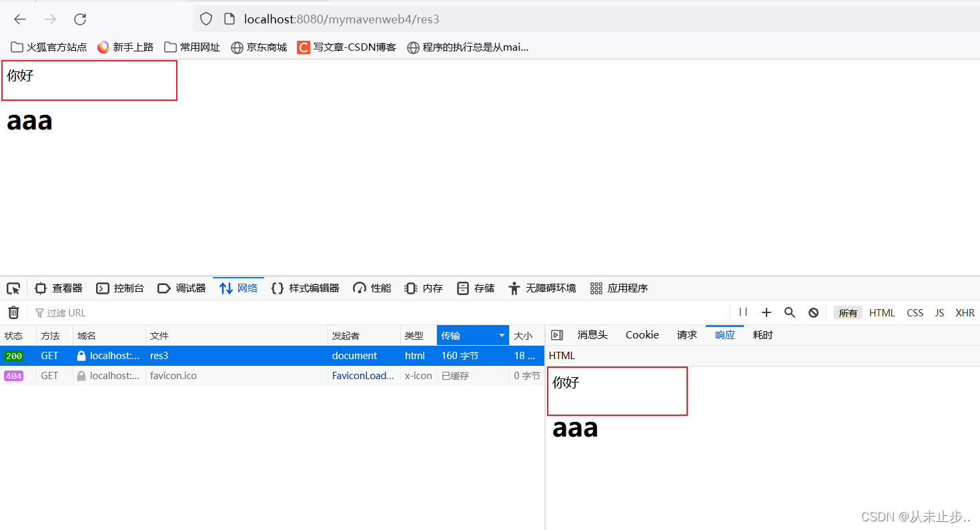Open the 请求 request tab

(x=687, y=335)
